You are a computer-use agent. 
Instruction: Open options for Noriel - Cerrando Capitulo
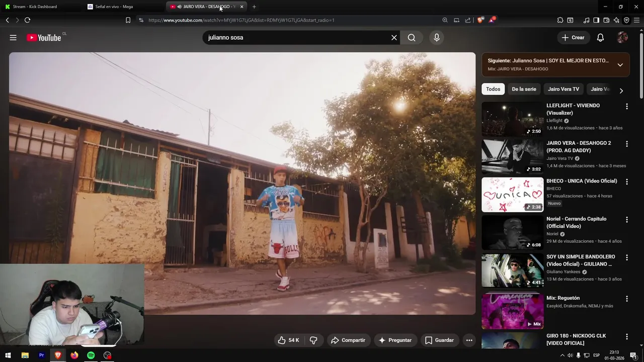pos(626,220)
